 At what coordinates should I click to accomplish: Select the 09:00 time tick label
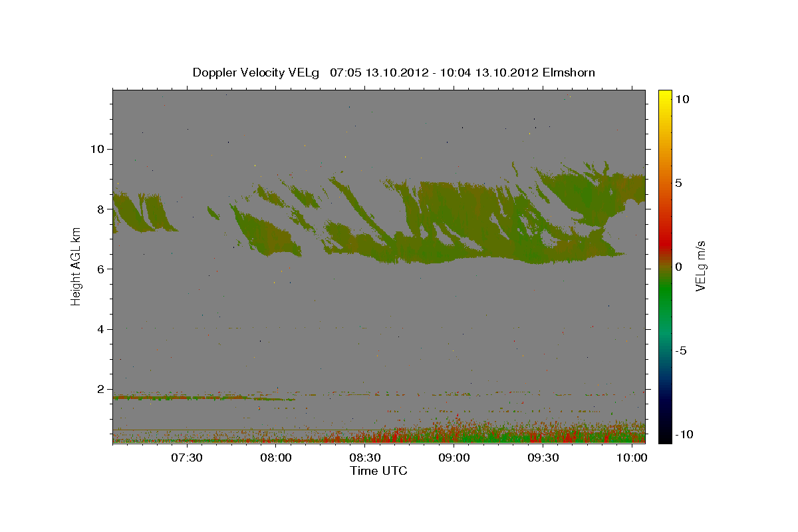454,458
